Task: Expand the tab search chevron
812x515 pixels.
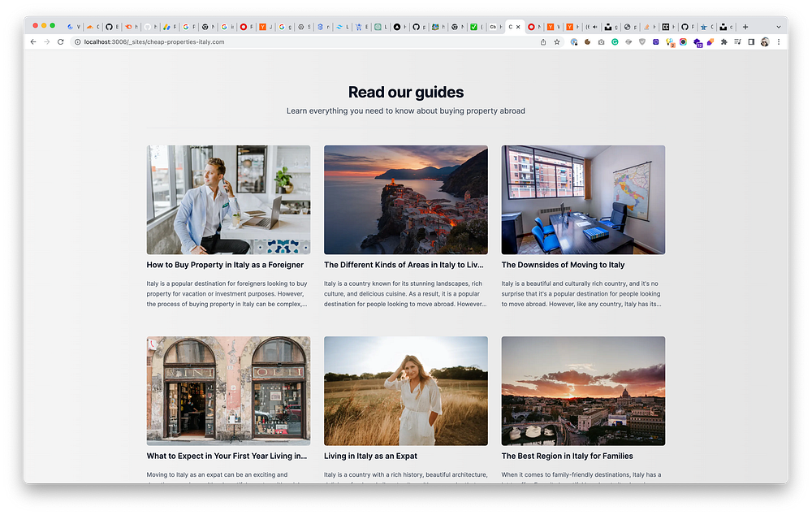Action: tap(779, 27)
